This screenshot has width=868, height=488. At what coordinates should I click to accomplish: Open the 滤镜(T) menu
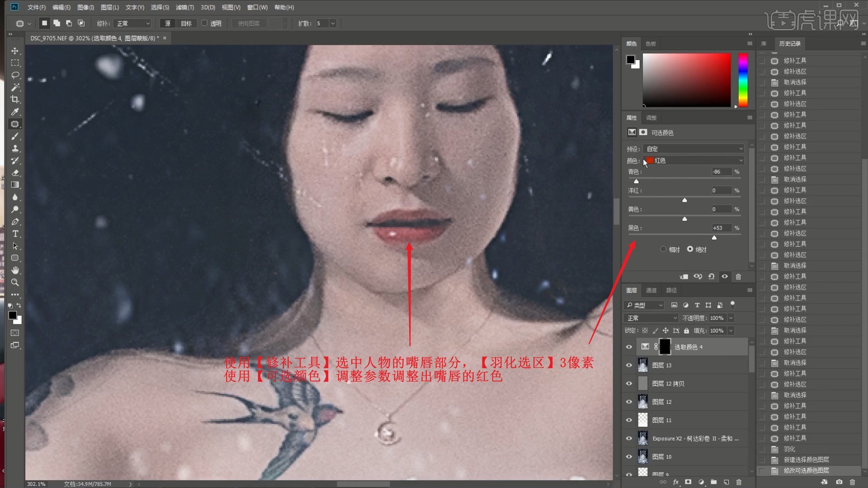[x=184, y=7]
